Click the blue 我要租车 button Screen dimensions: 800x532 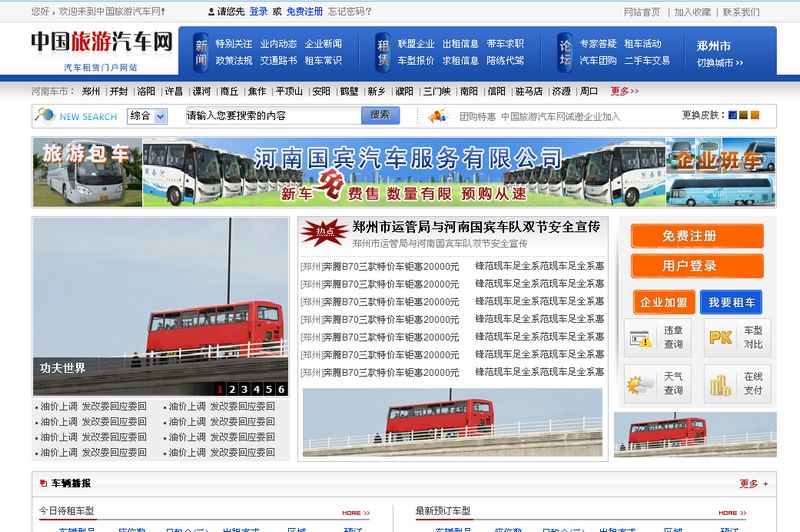point(731,302)
